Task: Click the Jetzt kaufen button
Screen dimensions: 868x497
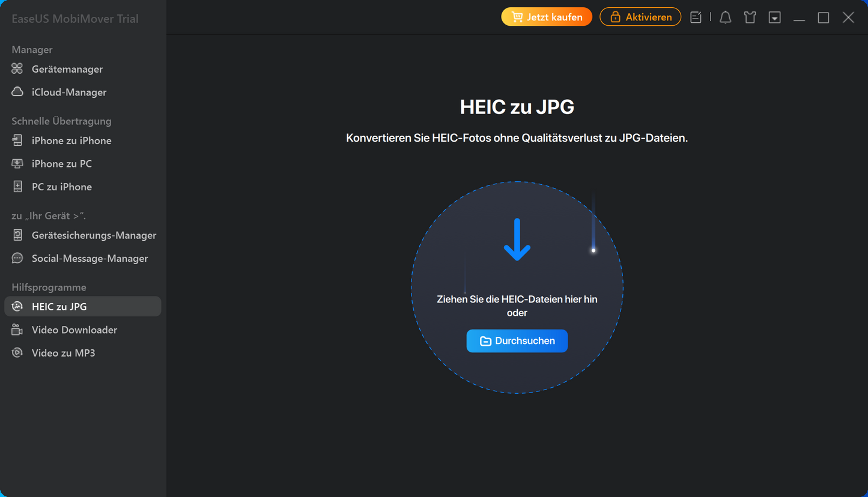Action: [x=547, y=17]
